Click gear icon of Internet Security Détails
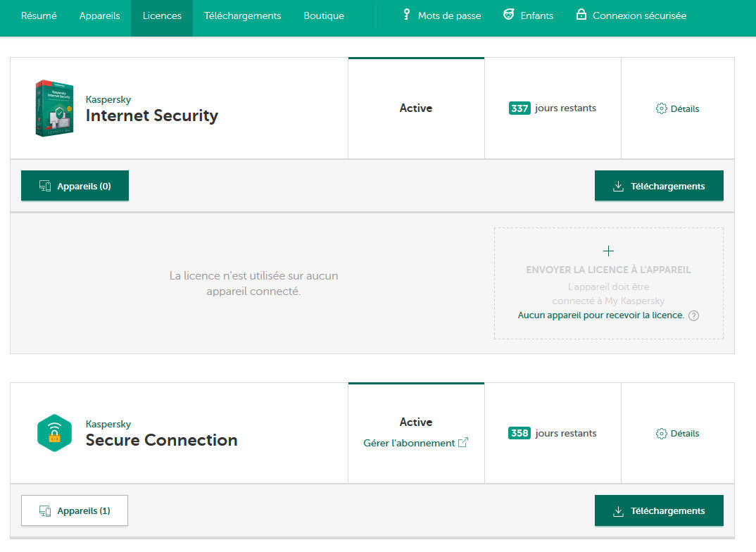The height and width of the screenshot is (552, 756). [x=661, y=108]
